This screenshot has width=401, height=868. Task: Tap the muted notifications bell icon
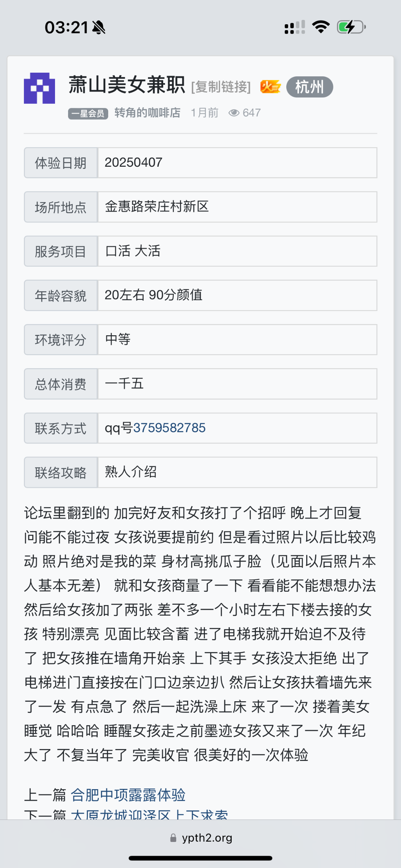click(98, 27)
